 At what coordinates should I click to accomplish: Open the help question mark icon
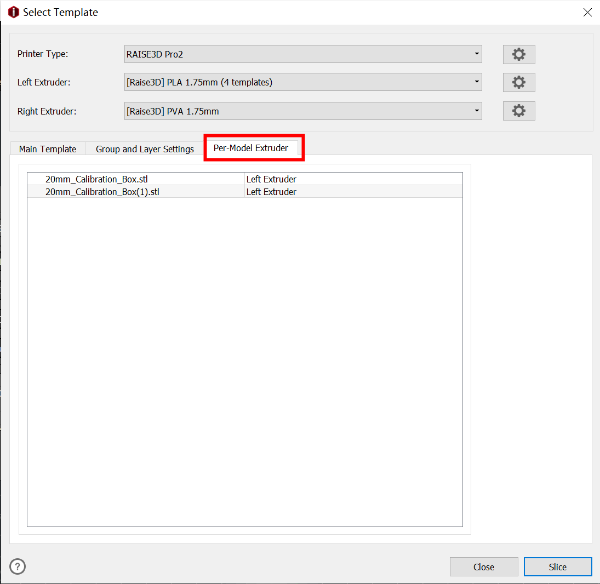(17, 566)
